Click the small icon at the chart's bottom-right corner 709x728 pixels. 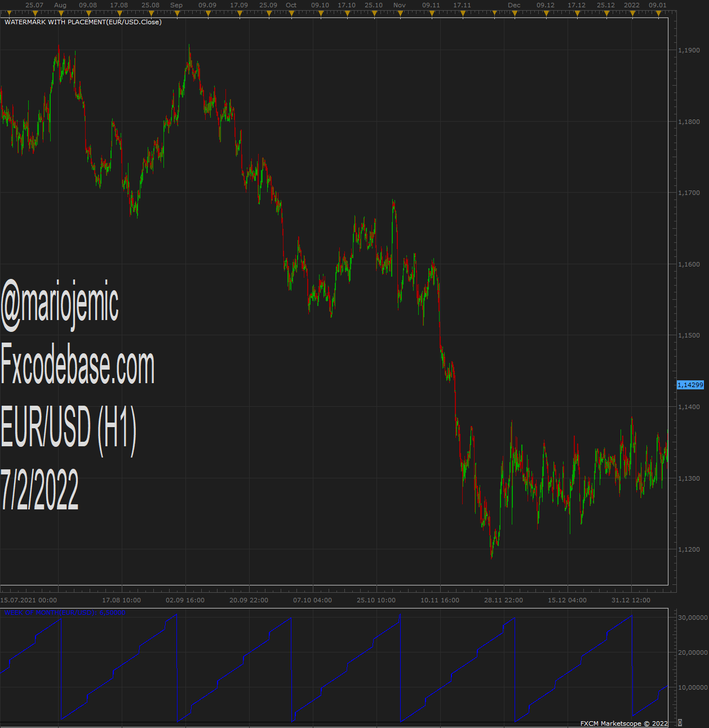680,723
